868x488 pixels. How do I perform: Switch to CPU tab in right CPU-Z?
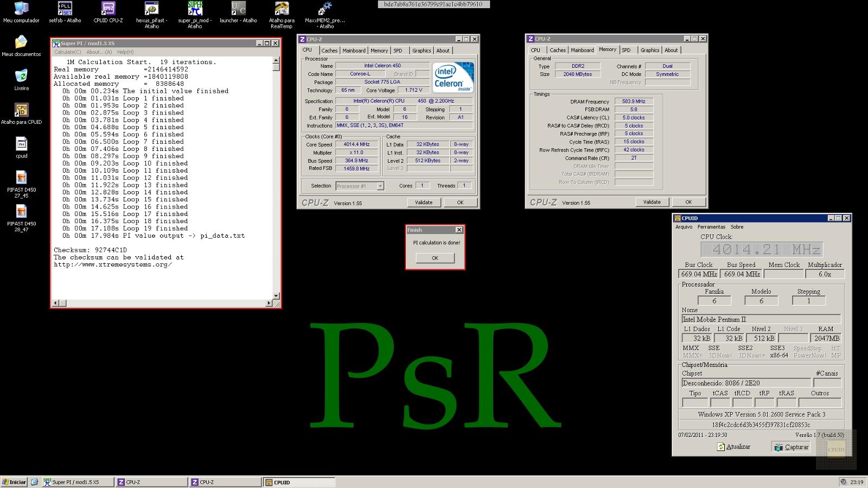point(535,50)
